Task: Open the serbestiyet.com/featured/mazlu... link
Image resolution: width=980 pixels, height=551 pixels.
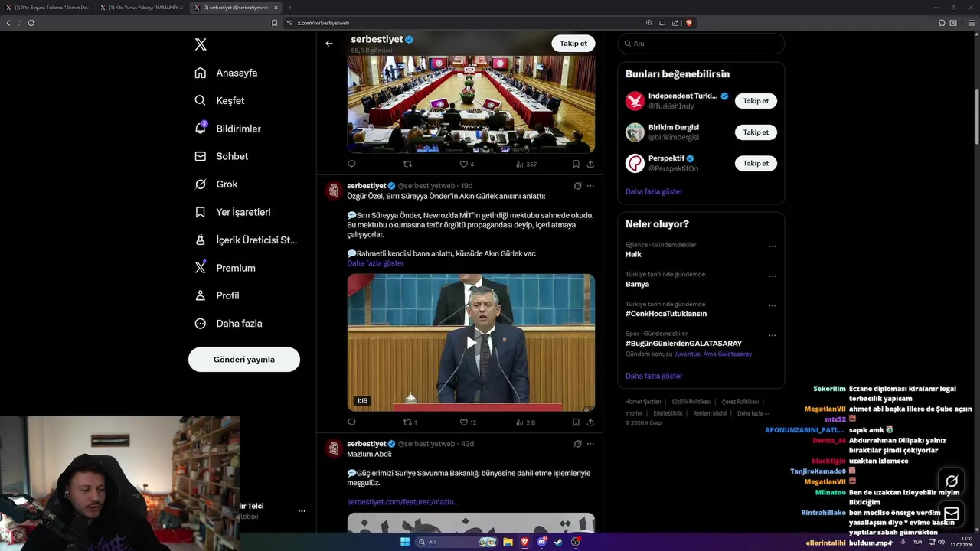Action: pos(403,502)
